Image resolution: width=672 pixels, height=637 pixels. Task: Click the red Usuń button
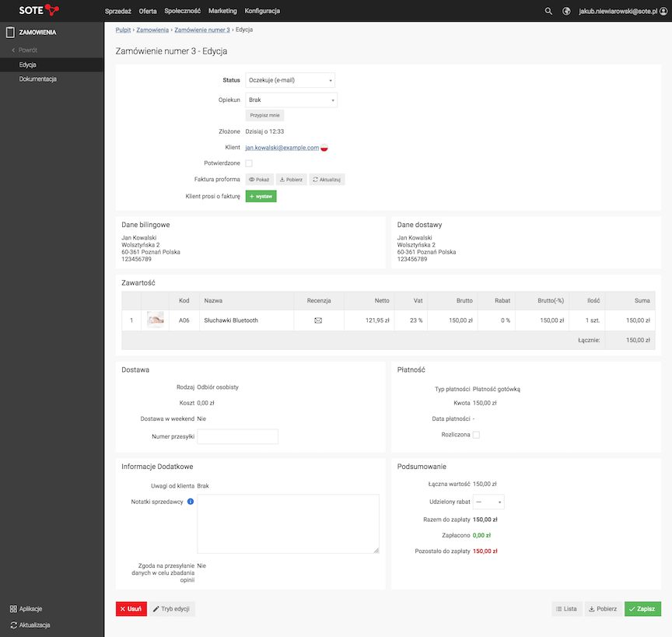tap(131, 609)
